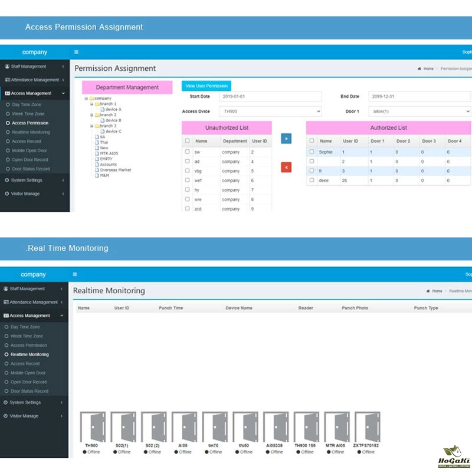Click the View User Permission button
The width and height of the screenshot is (472, 476).
coord(206,86)
